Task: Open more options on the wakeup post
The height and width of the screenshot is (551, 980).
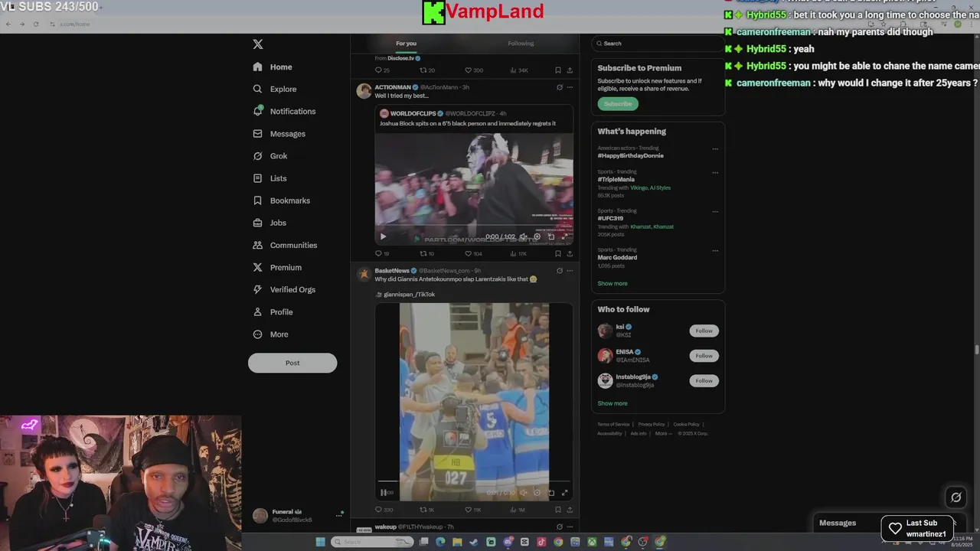Action: (x=570, y=527)
